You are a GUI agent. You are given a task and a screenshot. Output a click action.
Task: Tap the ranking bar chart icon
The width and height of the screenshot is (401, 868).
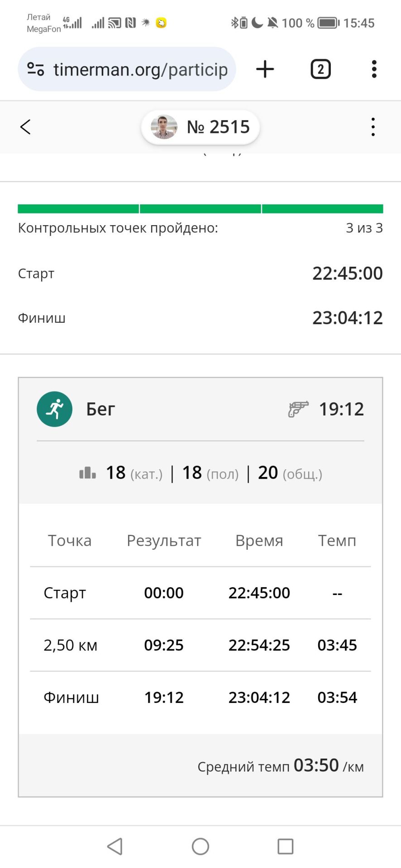[x=87, y=473]
